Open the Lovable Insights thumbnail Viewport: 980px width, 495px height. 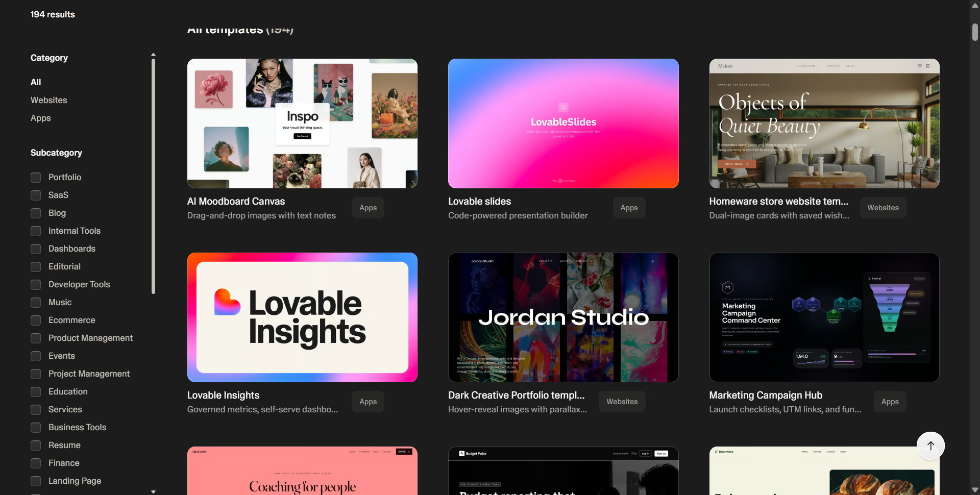coord(302,317)
